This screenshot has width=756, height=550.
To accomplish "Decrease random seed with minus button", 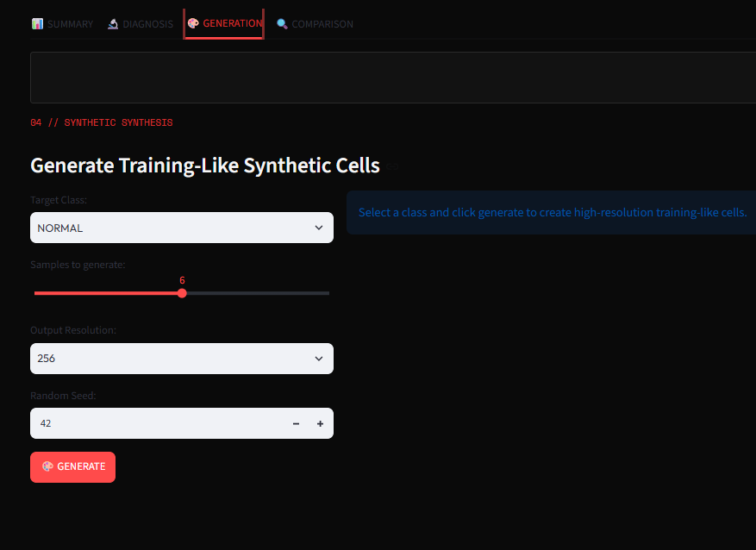I will (296, 424).
